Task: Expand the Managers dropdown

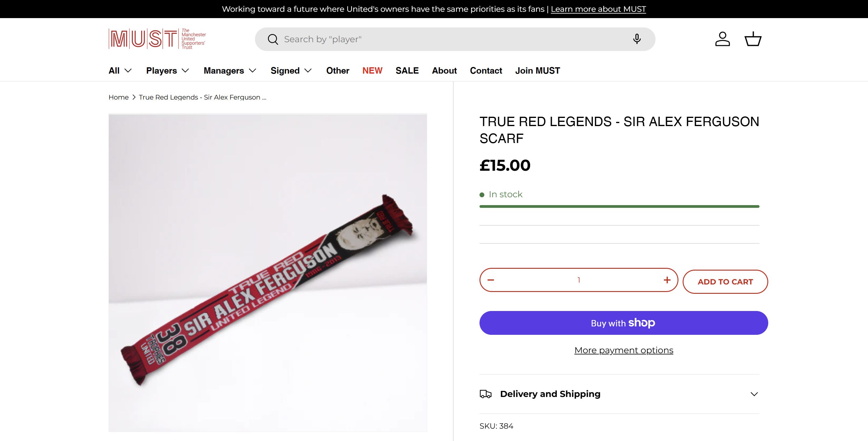Action: 230,71
